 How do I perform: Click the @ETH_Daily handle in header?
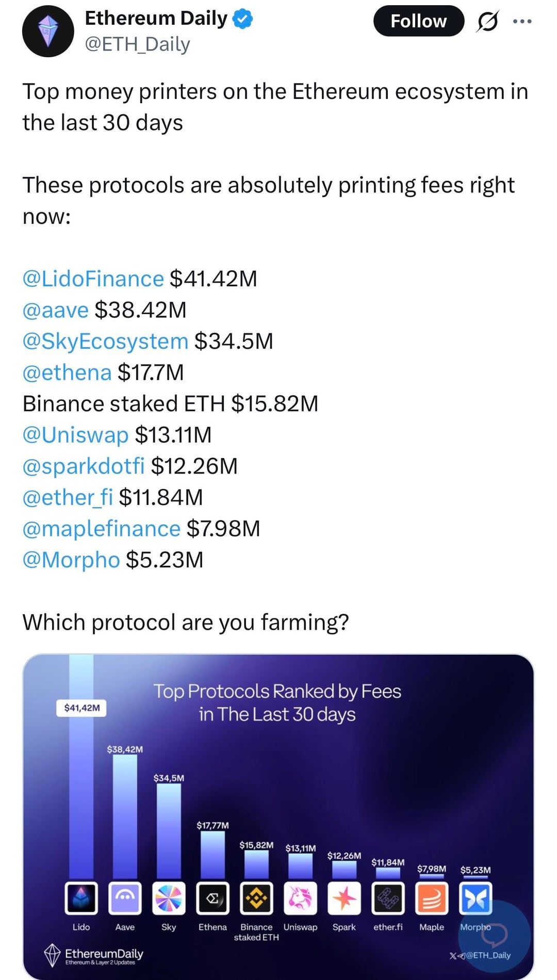137,44
